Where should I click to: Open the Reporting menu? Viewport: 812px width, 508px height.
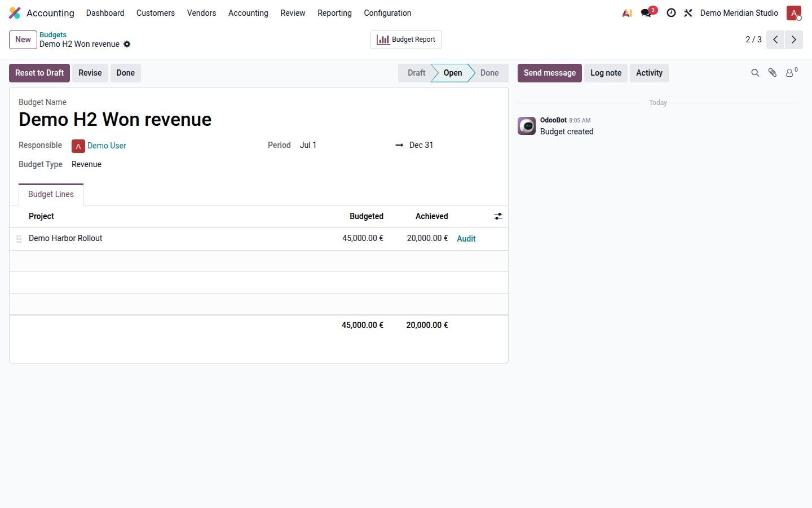pos(334,13)
